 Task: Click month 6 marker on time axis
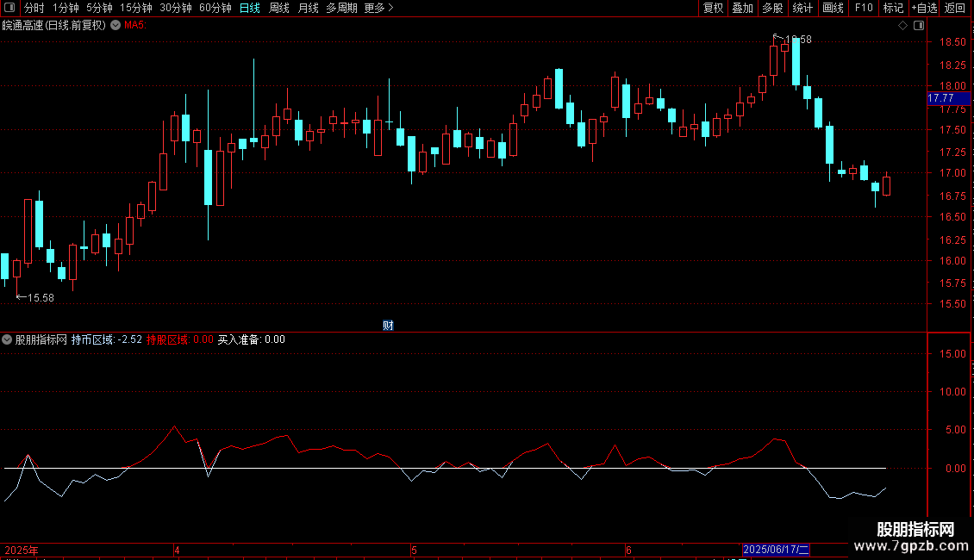(628, 550)
